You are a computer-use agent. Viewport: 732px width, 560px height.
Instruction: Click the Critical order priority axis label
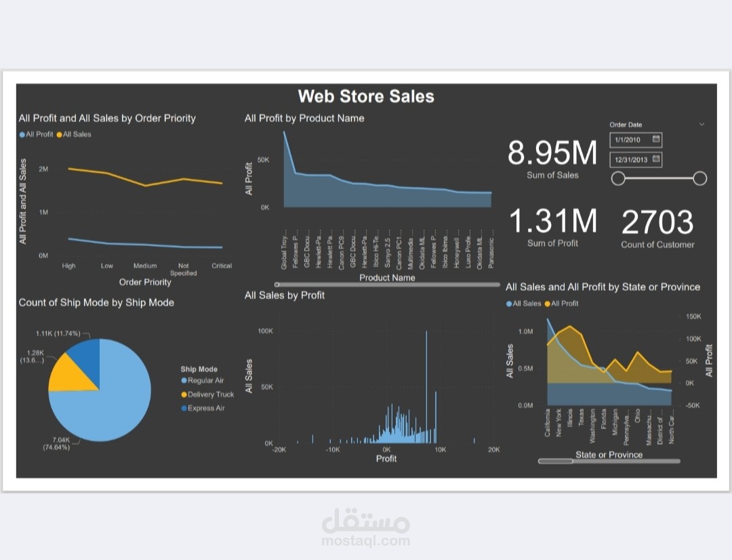tap(222, 266)
